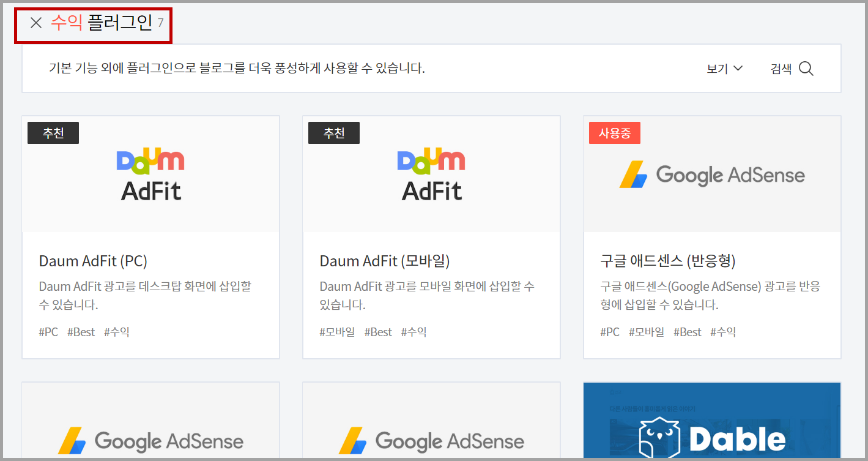Click the 추천 badge on Daum AdFit (PC)
The image size is (868, 461).
[x=53, y=133]
